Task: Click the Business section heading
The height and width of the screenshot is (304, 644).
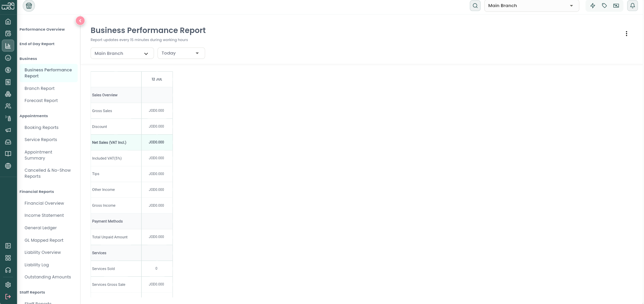Action: [28, 59]
